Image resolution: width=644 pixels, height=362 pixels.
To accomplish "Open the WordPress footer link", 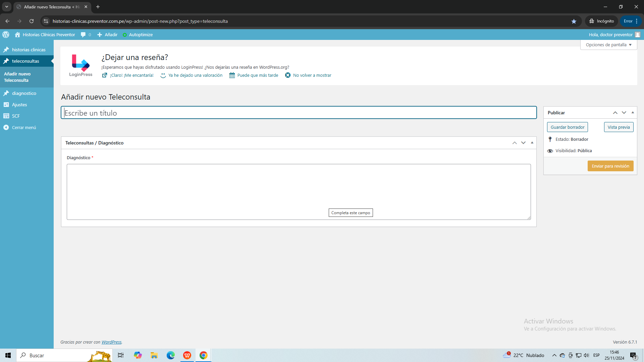I will 111,342.
